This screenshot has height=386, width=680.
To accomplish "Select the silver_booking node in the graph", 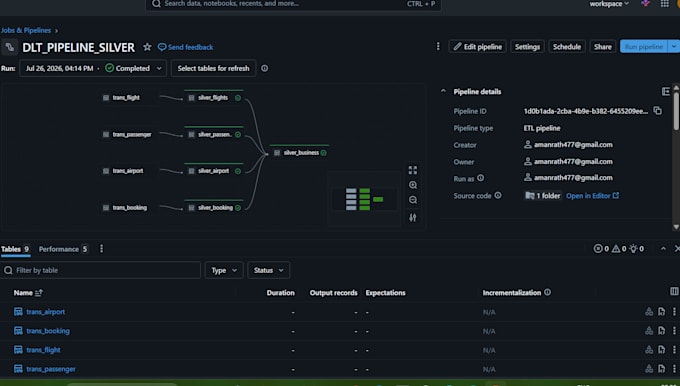I will [214, 208].
